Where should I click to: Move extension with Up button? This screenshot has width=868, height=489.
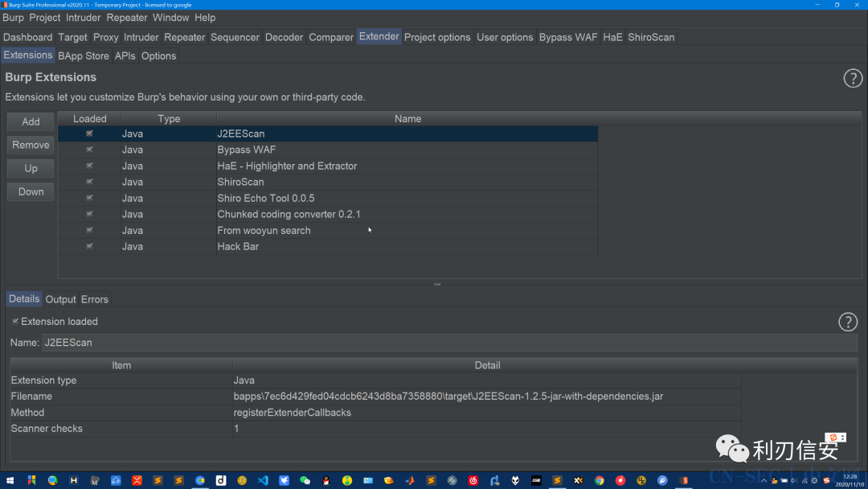pyautogui.click(x=31, y=168)
